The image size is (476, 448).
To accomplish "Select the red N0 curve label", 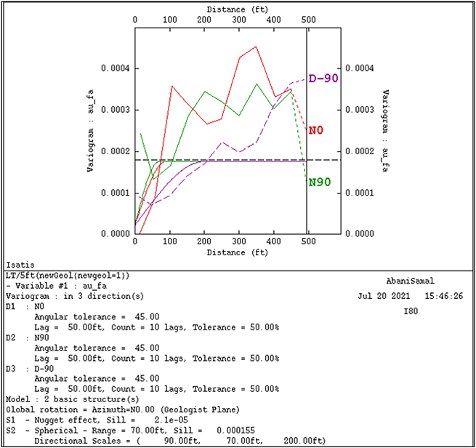I will (316, 130).
